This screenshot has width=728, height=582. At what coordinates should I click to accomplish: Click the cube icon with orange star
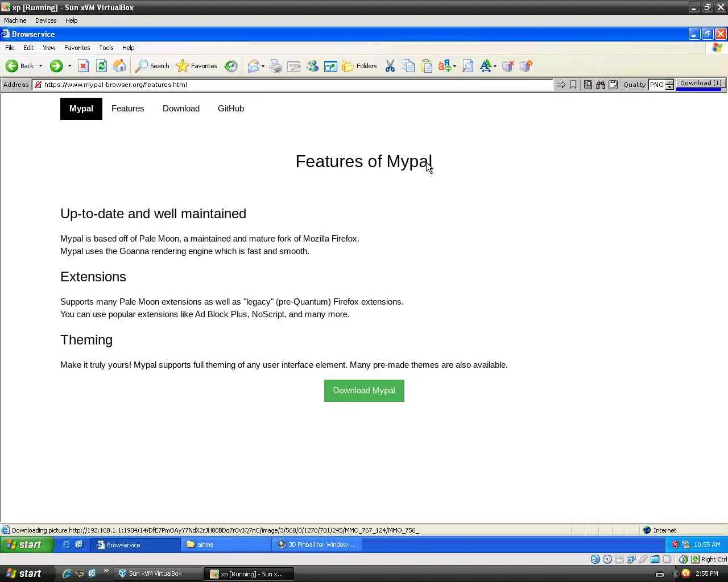526,66
